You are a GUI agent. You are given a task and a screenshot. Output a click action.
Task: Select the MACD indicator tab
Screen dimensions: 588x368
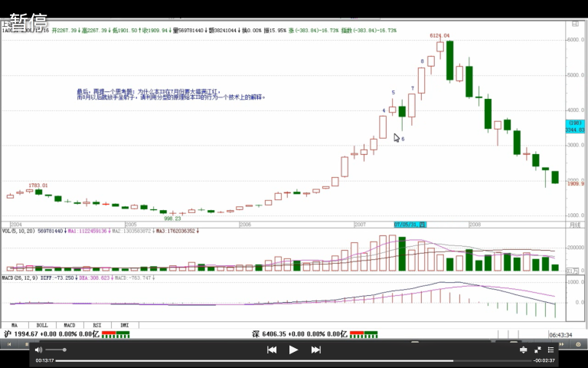point(69,326)
